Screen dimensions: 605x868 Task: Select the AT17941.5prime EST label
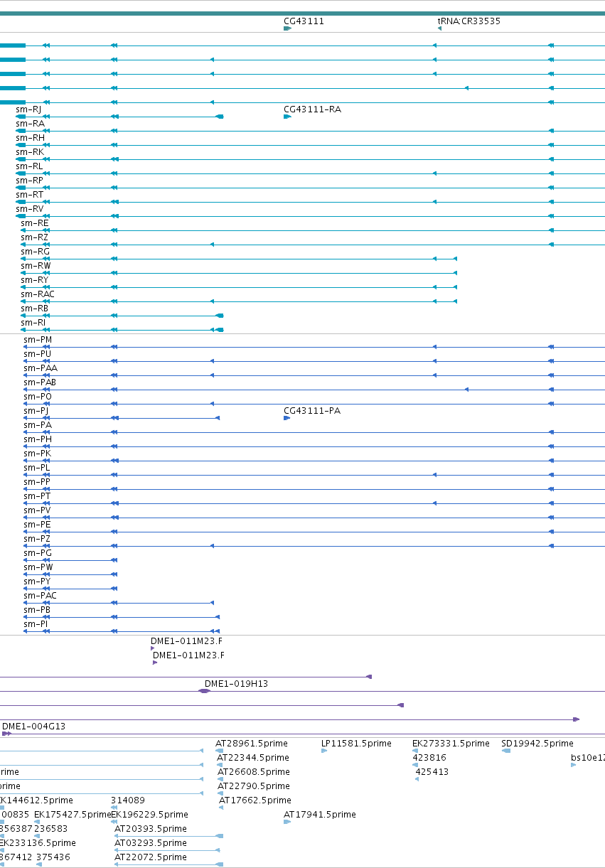point(320,815)
